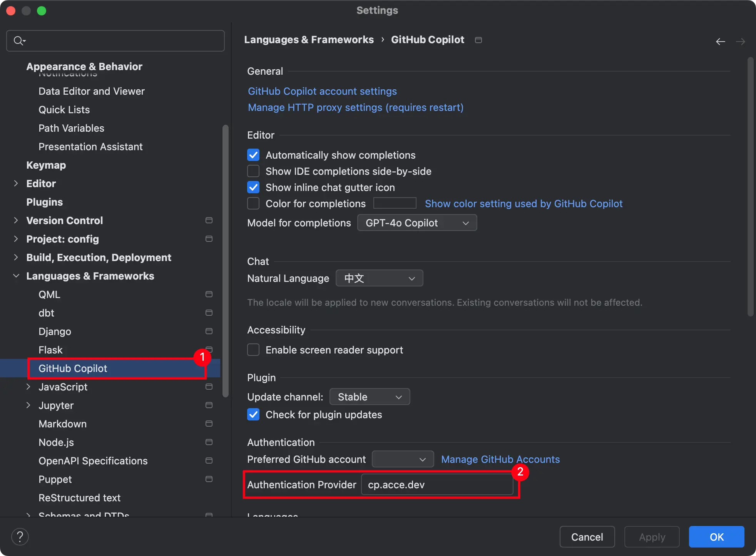Click the OK button
The image size is (756, 556).
[716, 537]
